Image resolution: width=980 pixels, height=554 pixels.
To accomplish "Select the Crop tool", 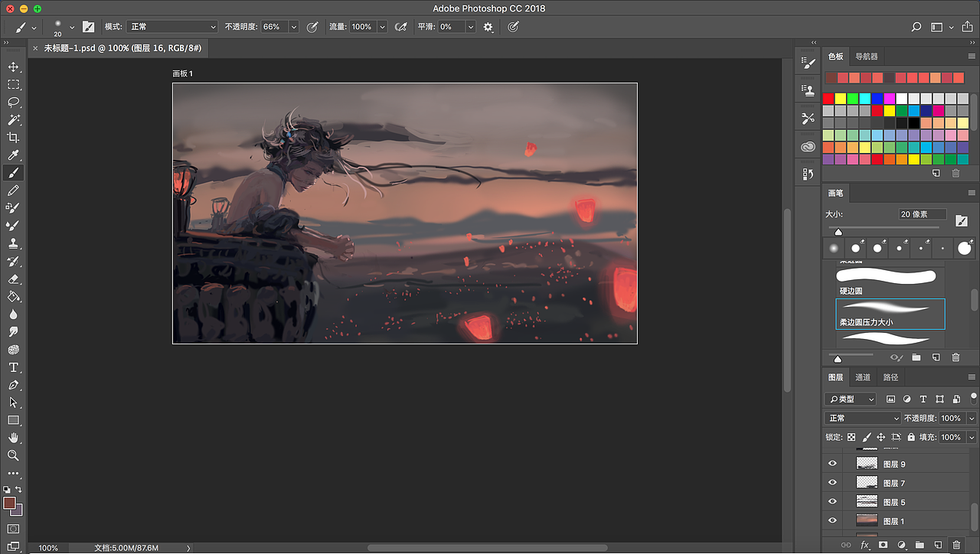I will point(13,138).
